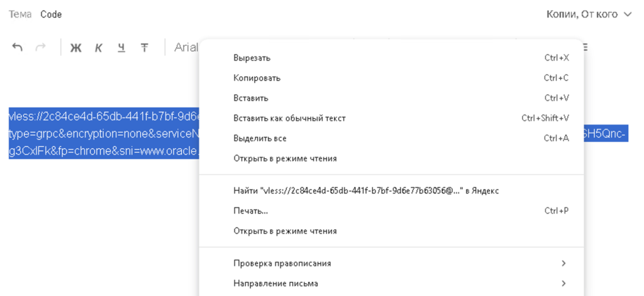
Task: Toggle italic formatting (К)
Action: click(99, 48)
